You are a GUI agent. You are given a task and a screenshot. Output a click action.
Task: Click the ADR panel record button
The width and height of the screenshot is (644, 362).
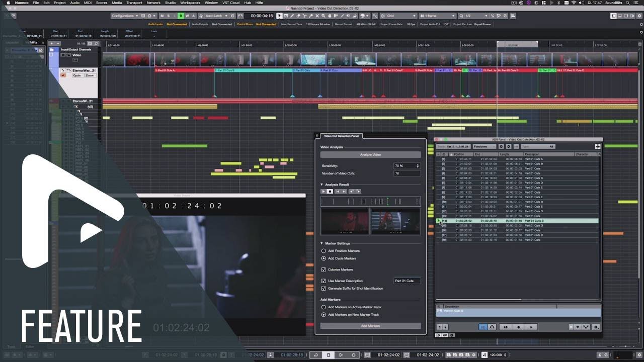click(x=519, y=327)
